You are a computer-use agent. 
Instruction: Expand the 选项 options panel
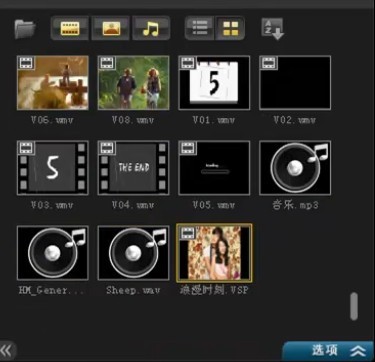click(328, 351)
